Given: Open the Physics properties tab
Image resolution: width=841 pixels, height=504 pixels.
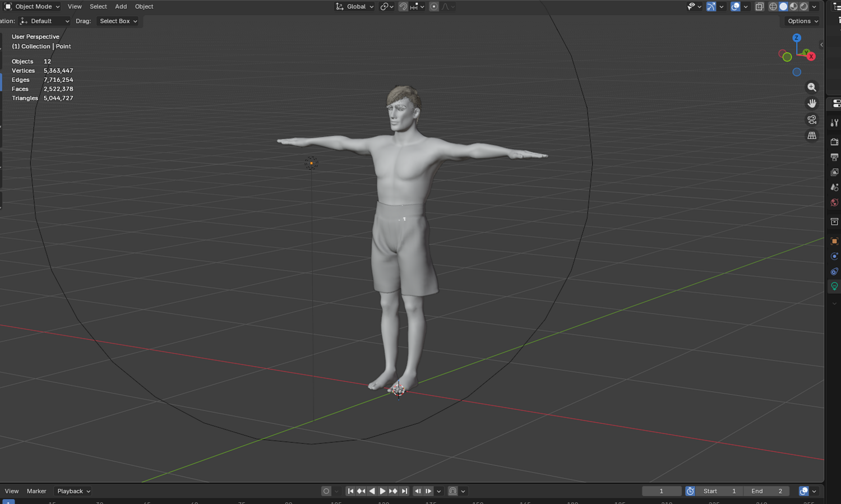Looking at the screenshot, I should (834, 256).
